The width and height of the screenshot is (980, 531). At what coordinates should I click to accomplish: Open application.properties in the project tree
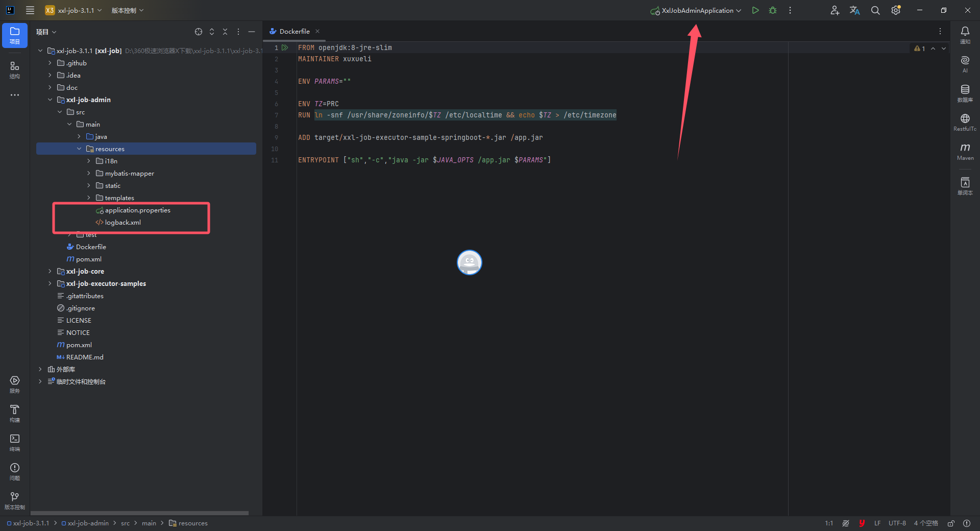point(137,210)
